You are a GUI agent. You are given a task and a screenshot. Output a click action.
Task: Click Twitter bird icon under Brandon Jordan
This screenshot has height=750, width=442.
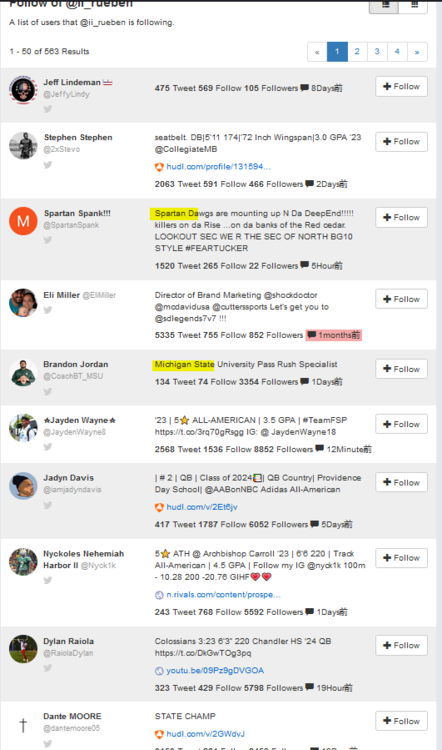click(48, 392)
